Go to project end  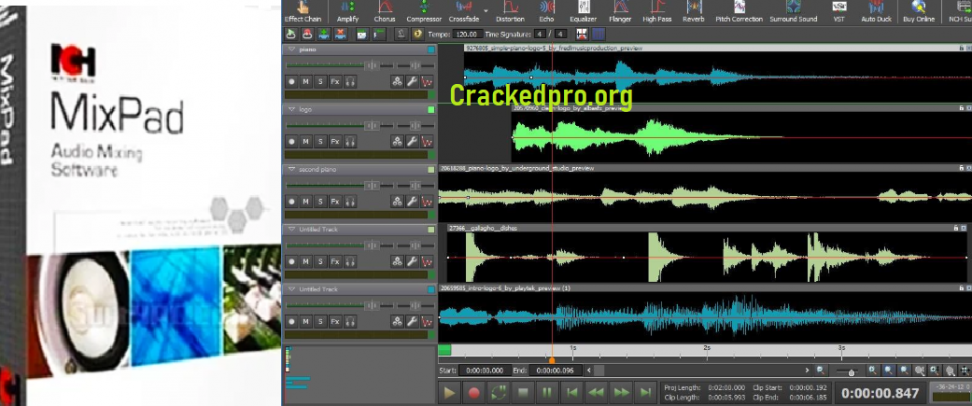pos(645,392)
